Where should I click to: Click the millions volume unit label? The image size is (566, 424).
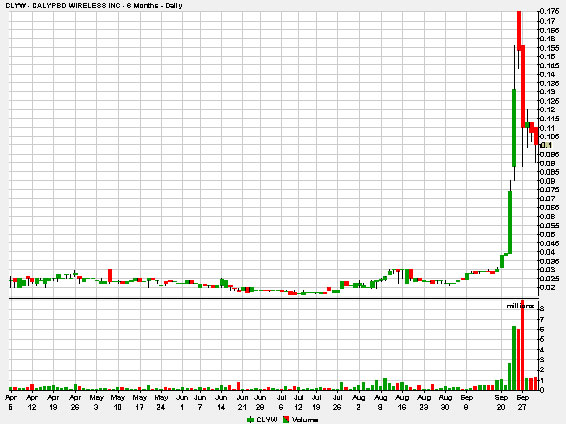point(520,306)
